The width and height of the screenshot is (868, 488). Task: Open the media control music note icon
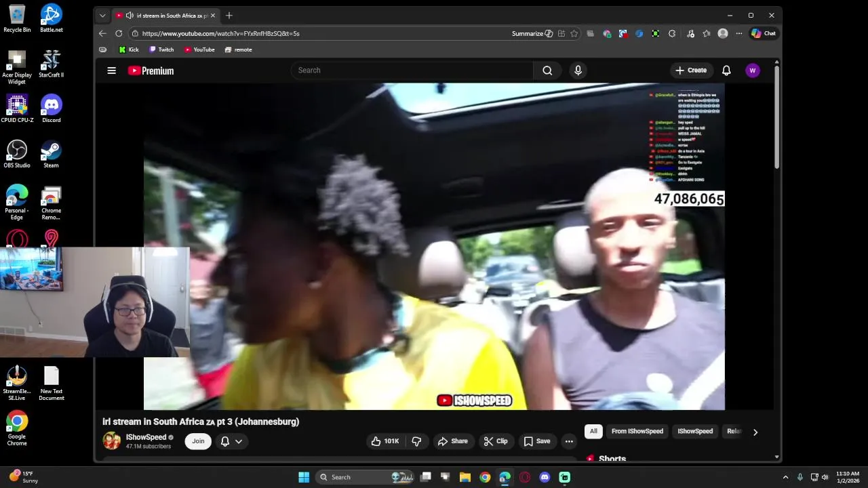pyautogui.click(x=690, y=33)
